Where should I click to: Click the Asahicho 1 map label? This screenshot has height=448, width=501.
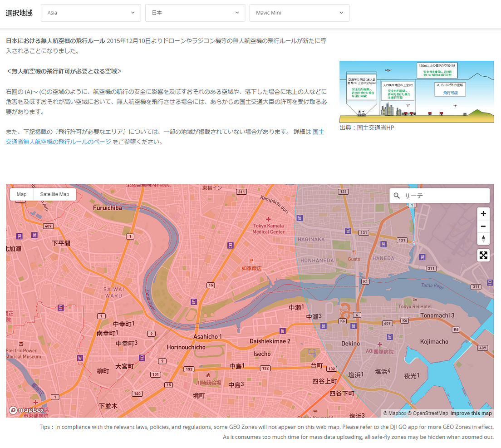coord(207,336)
